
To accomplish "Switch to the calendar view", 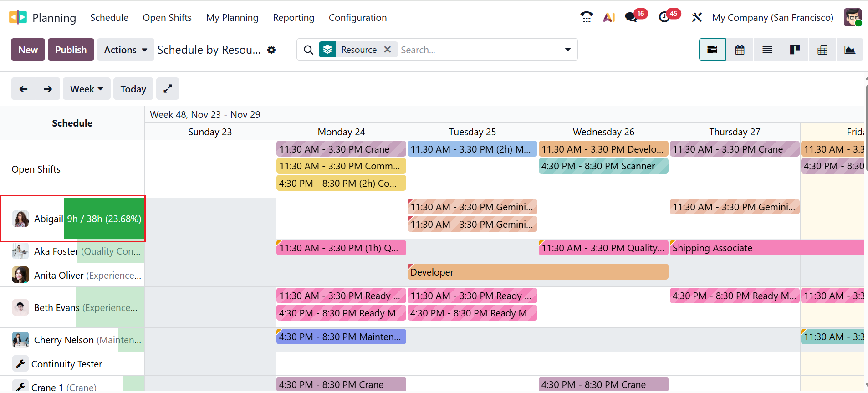I will click(x=740, y=50).
